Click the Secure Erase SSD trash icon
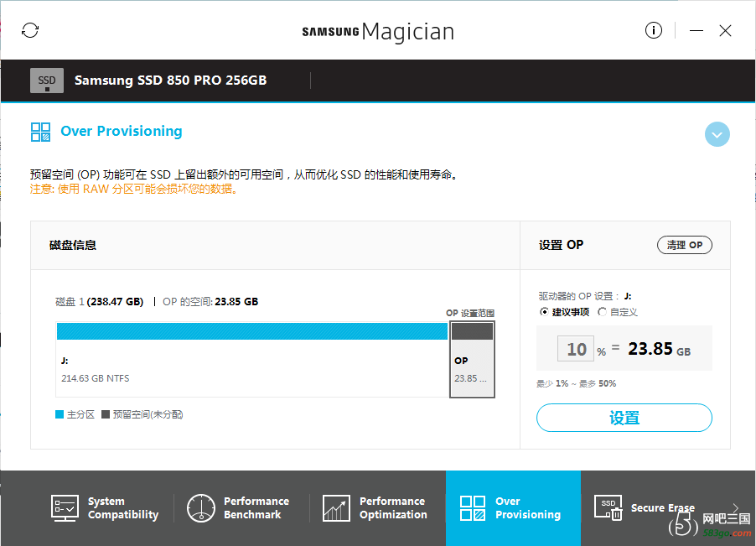 pos(608,508)
